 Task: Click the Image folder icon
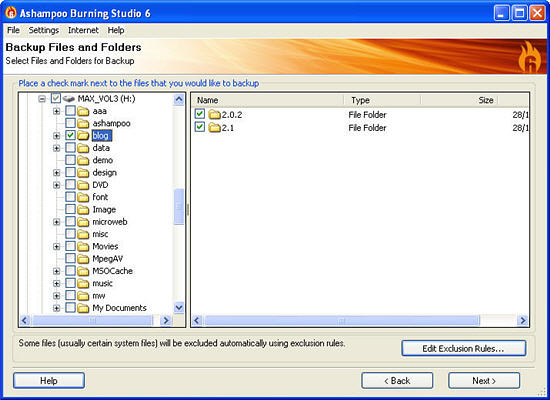83,209
